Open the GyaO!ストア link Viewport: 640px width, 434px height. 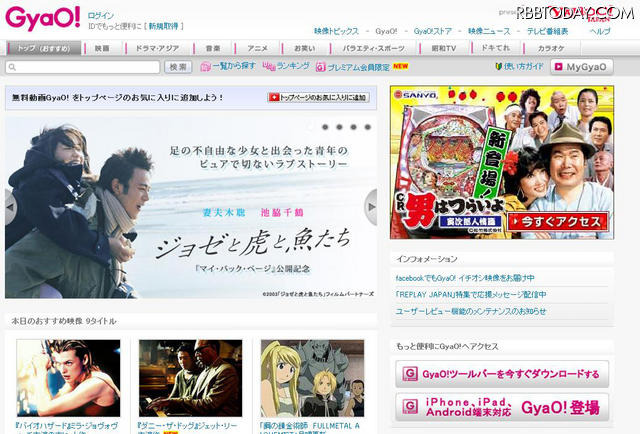(433, 31)
